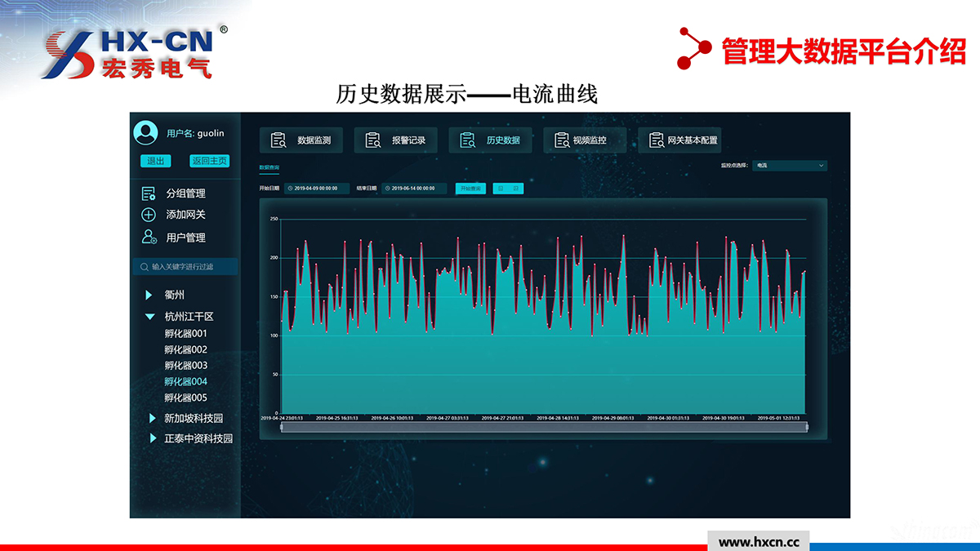Click the 开始查询 button
Viewport: 980px width, 551px height.
[x=470, y=189]
